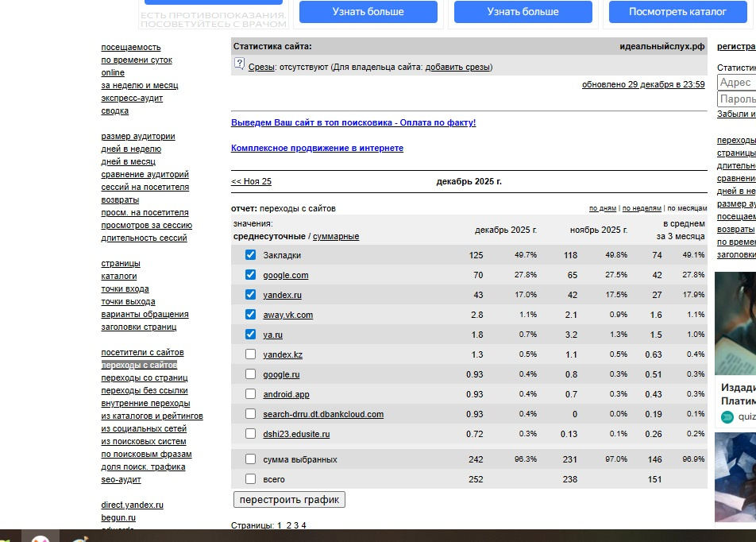The image size is (756, 542).
Task: Uncheck the away.vk.com row checkbox
Action: pyautogui.click(x=250, y=314)
